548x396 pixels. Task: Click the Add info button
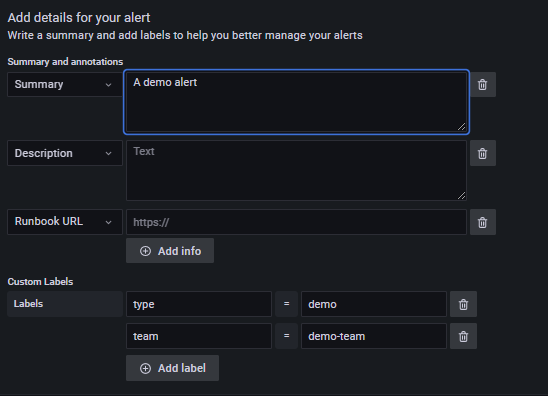pos(170,251)
